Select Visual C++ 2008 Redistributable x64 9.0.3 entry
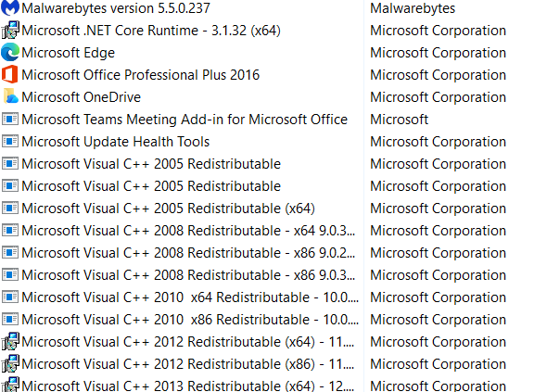 pyautogui.click(x=188, y=231)
